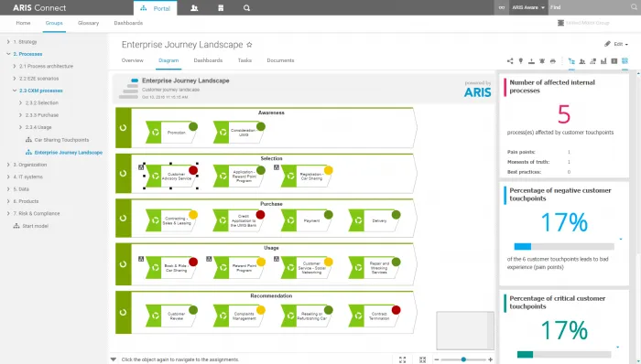
Task: Click the user group icon in top bar
Action: (x=194, y=7)
